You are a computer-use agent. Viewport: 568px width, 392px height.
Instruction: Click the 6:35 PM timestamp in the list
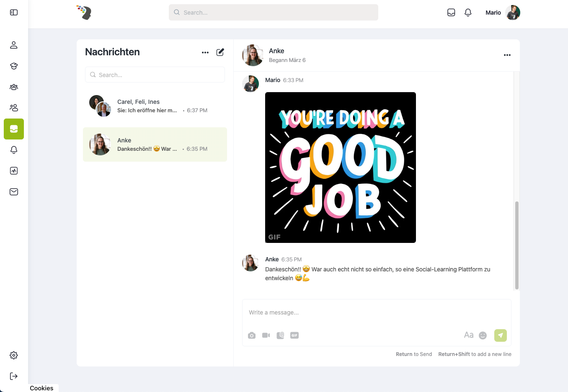pos(197,149)
